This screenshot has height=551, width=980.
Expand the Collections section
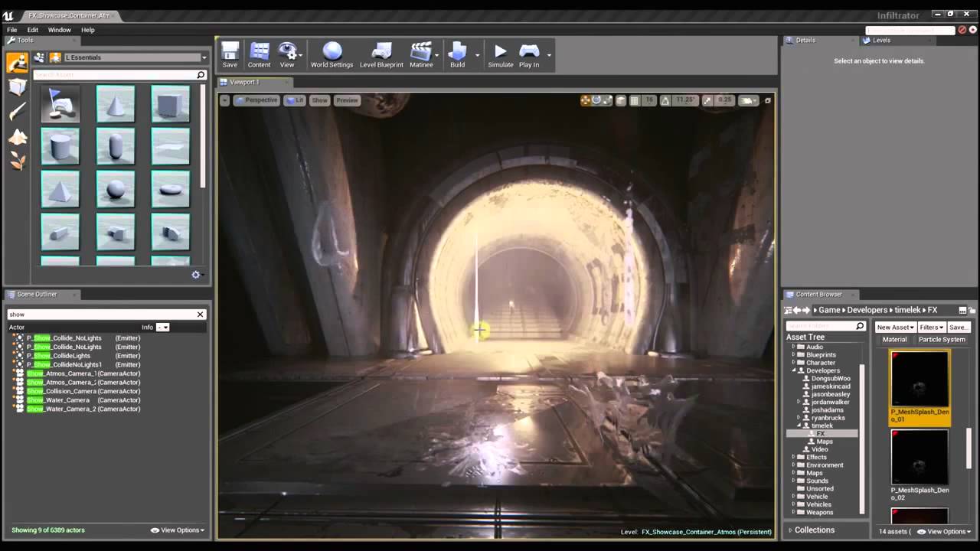tap(814, 530)
